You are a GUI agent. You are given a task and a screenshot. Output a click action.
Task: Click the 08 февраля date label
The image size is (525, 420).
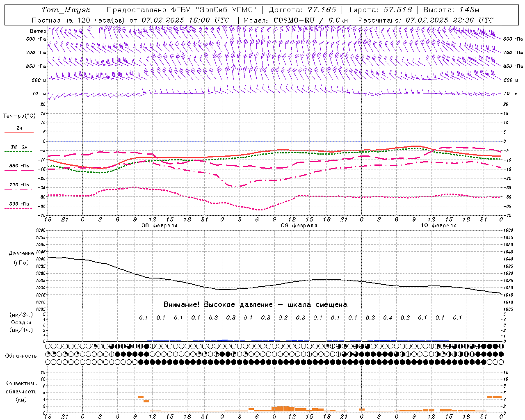click(x=160, y=226)
